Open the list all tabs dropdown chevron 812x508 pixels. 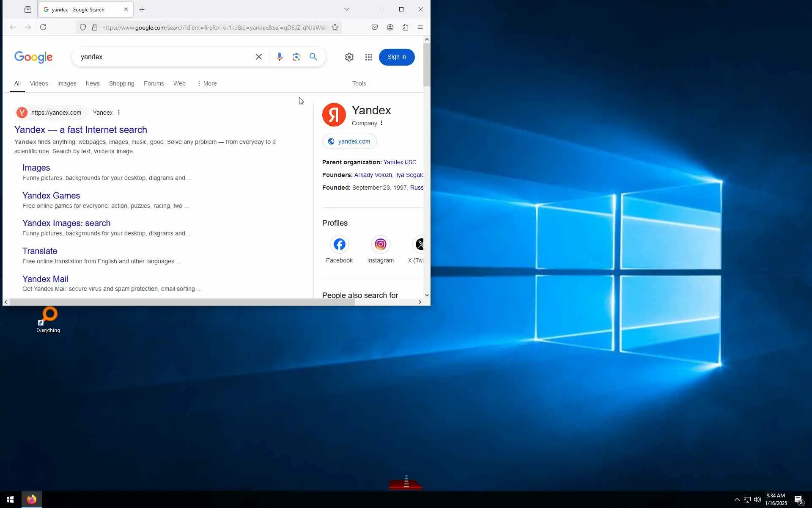click(x=347, y=9)
